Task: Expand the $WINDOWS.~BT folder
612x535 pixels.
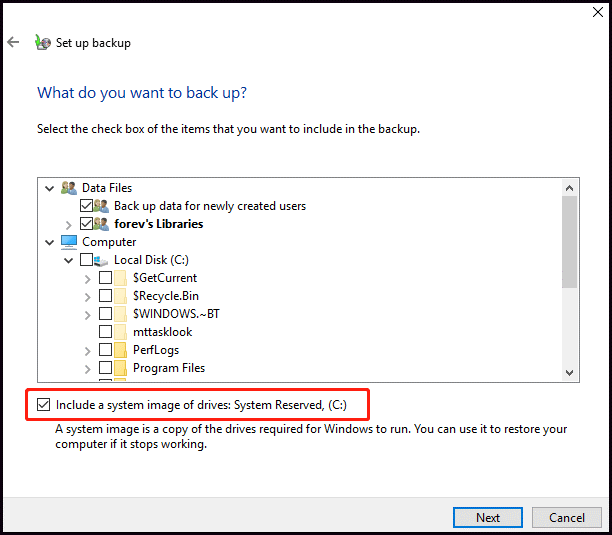Action: (87, 314)
